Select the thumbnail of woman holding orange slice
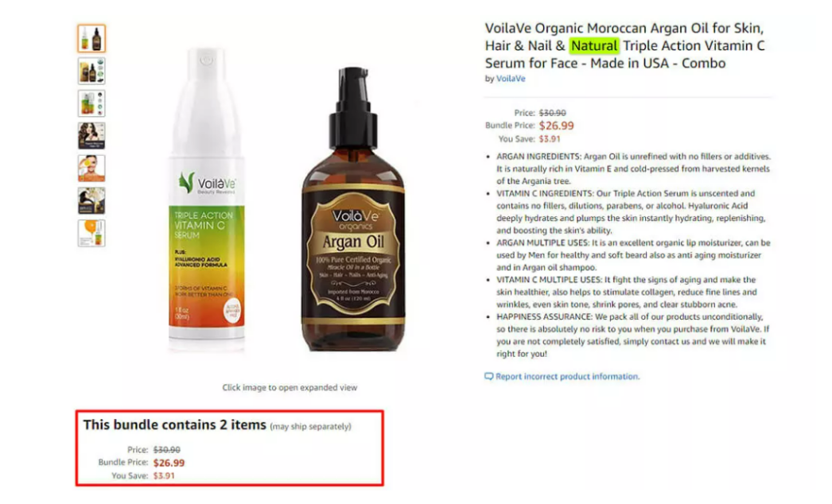 91,169
